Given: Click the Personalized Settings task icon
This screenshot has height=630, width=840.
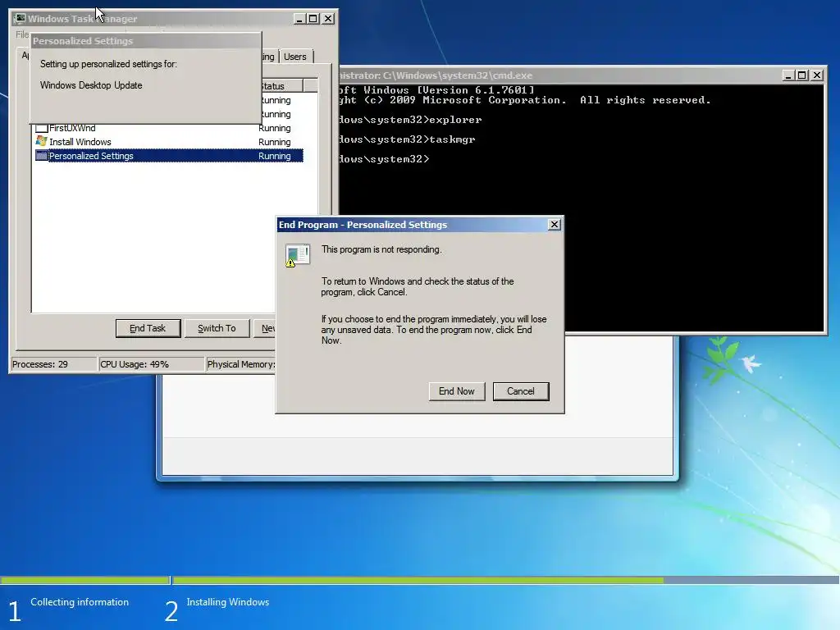Looking at the screenshot, I should 41,156.
